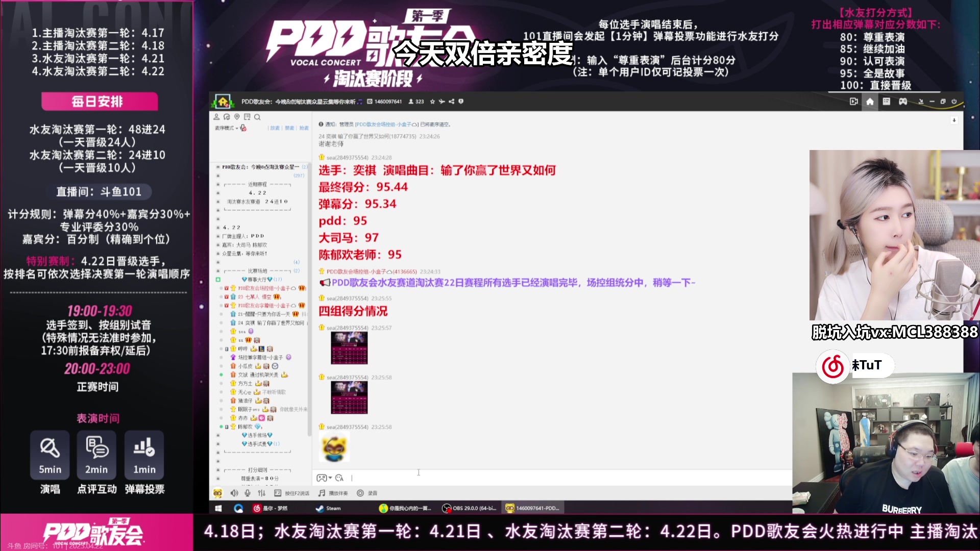Click the monkey emoji sticker in chat
Image resolution: width=980 pixels, height=551 pixels.
click(334, 448)
